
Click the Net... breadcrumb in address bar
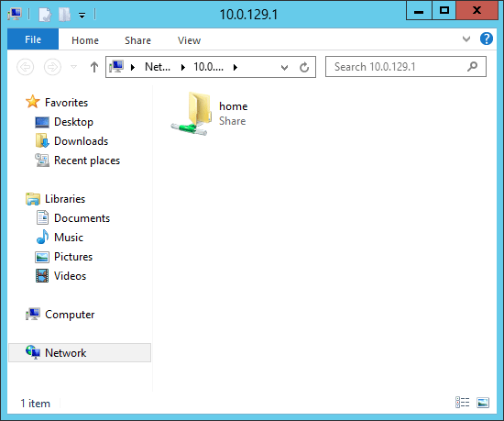point(158,67)
